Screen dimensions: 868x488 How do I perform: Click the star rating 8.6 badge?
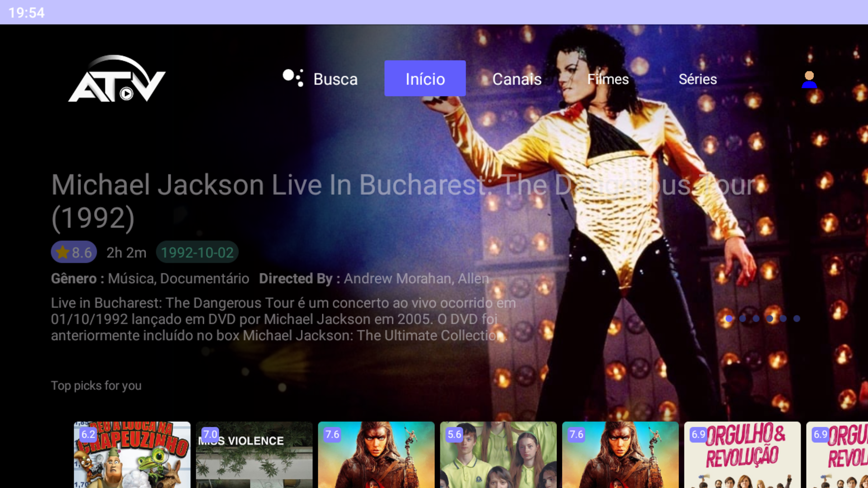tap(74, 252)
